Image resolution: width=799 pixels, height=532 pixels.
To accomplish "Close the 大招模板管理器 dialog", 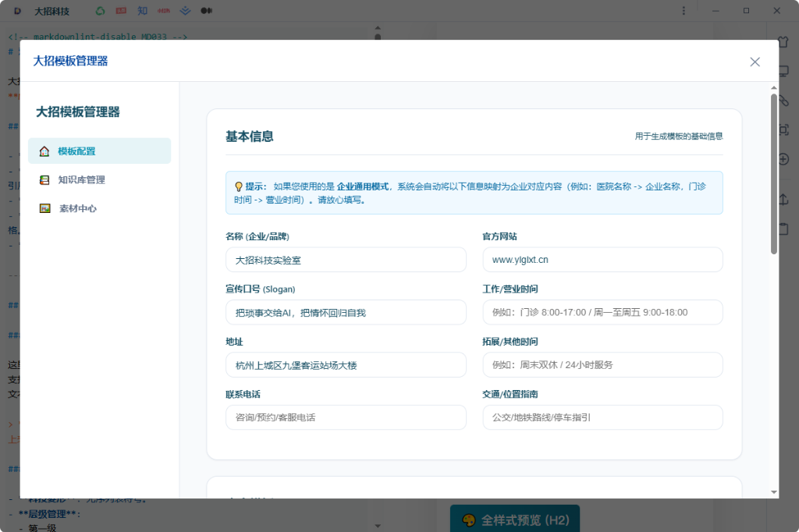I will tap(755, 62).
